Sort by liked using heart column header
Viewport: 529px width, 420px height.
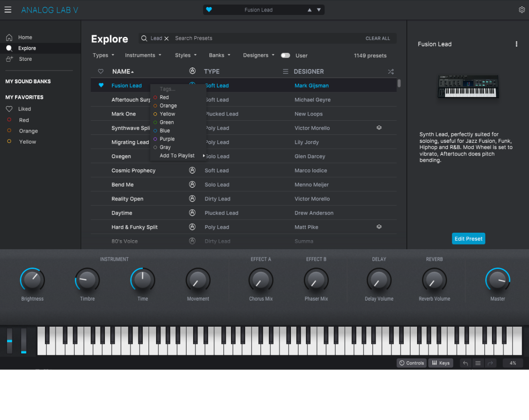(101, 71)
